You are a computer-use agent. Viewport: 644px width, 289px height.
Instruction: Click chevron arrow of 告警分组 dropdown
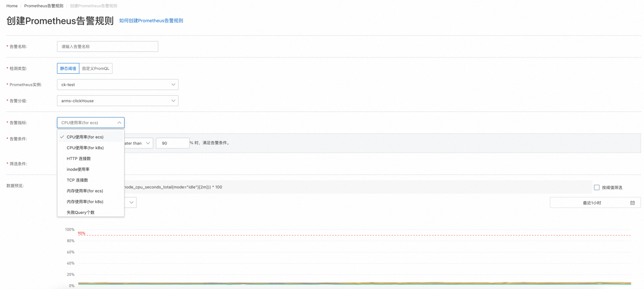pos(173,101)
